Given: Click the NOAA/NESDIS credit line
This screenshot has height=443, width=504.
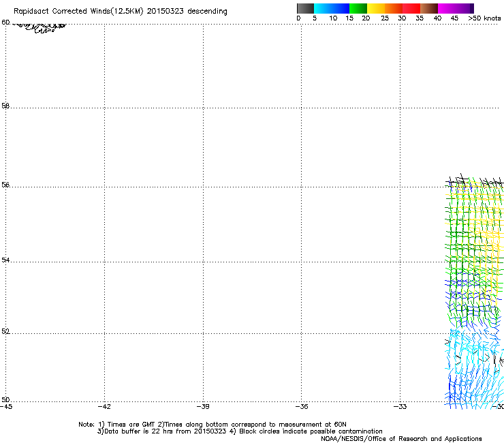Looking at the screenshot, I should pos(401,439).
